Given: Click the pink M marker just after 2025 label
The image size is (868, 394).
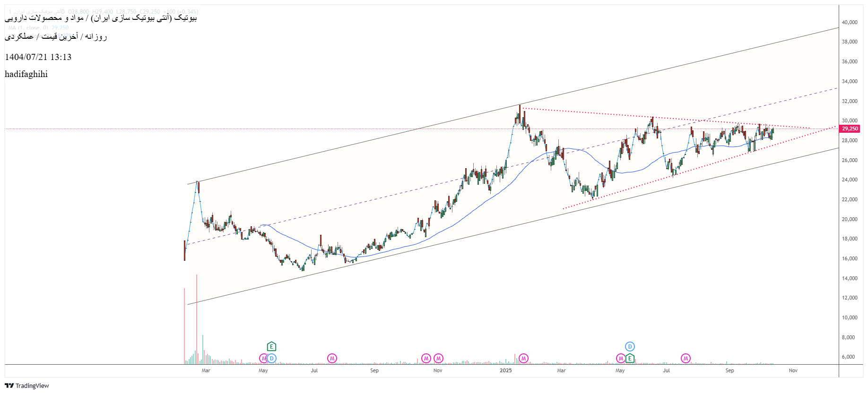Looking at the screenshot, I should click(523, 359).
